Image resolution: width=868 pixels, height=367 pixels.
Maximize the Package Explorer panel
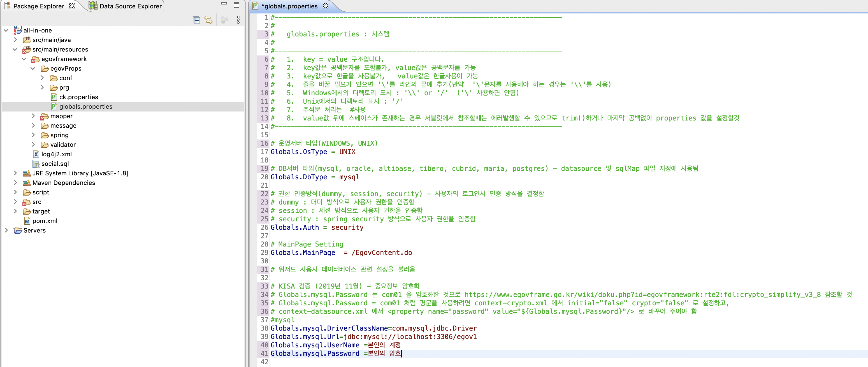236,5
